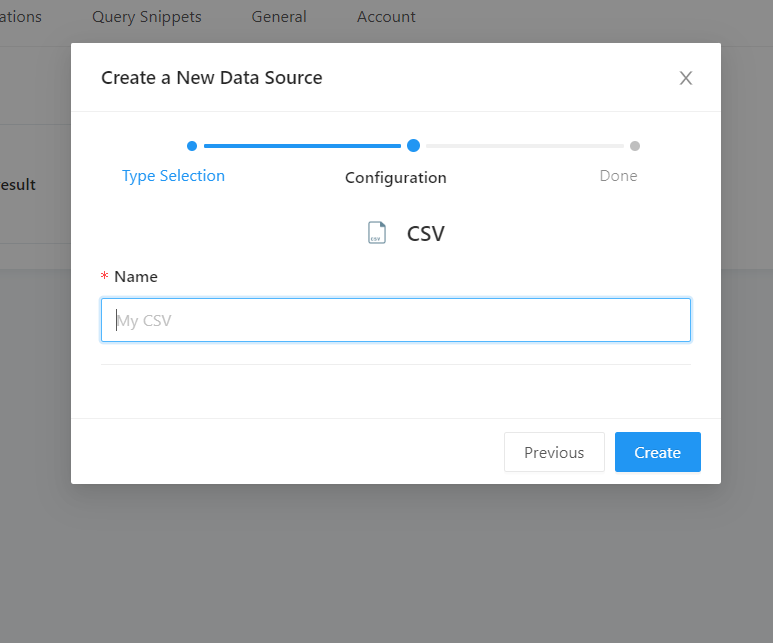Open the Query Snippets tab
Screen dimensions: 773x643
coord(147,17)
